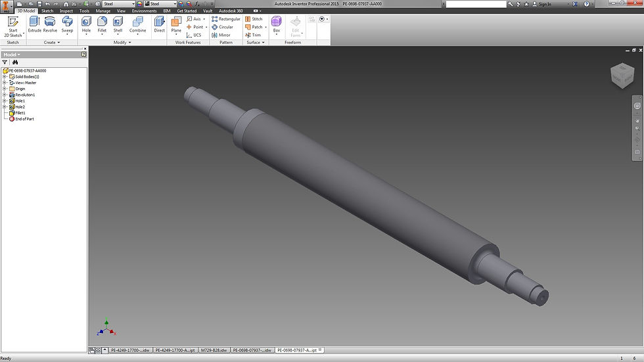Image resolution: width=644 pixels, height=362 pixels.
Task: Click the binoculars find icon in browser
Action: point(15,62)
